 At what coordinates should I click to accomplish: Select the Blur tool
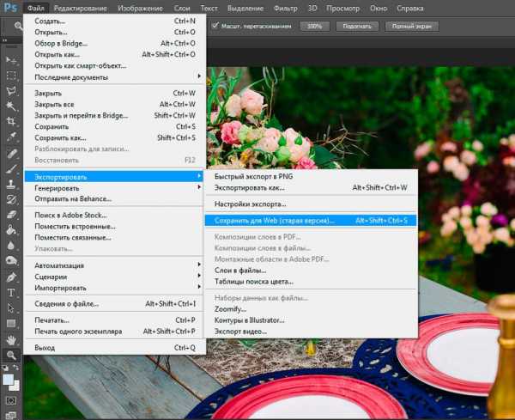tap(11, 246)
